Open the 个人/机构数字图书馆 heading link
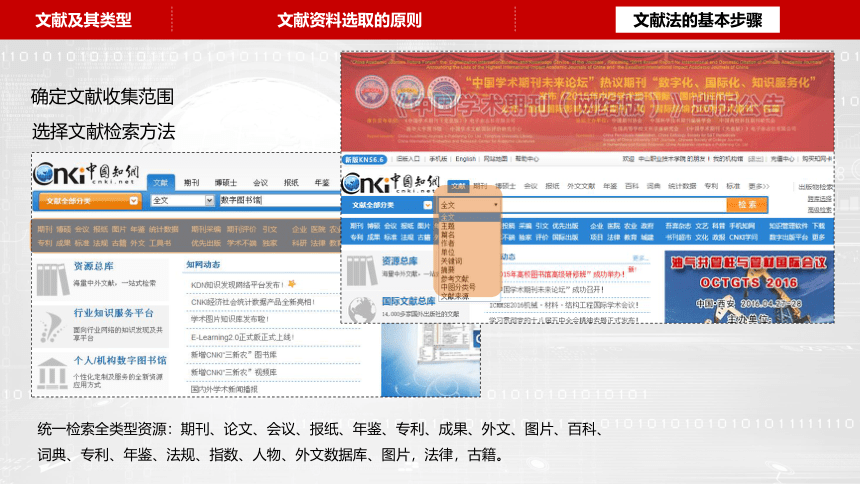Screen dimensions: 860x484 point(120,361)
